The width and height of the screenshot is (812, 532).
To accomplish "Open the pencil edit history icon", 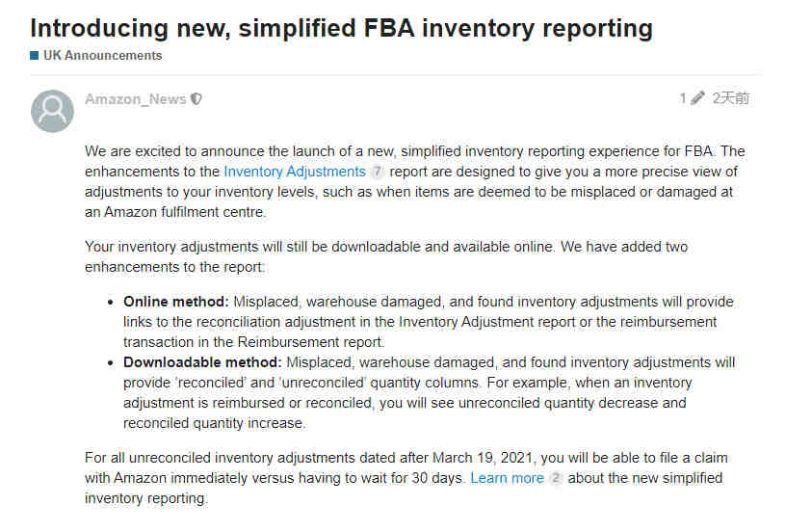I will point(697,97).
